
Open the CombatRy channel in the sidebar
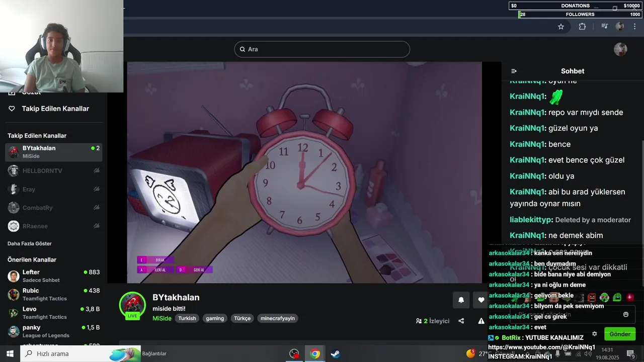(x=54, y=208)
